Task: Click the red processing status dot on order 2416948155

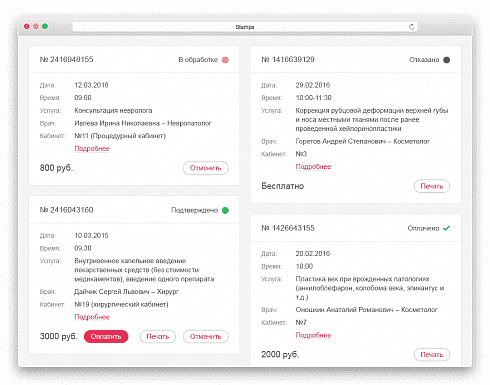Action: point(225,60)
